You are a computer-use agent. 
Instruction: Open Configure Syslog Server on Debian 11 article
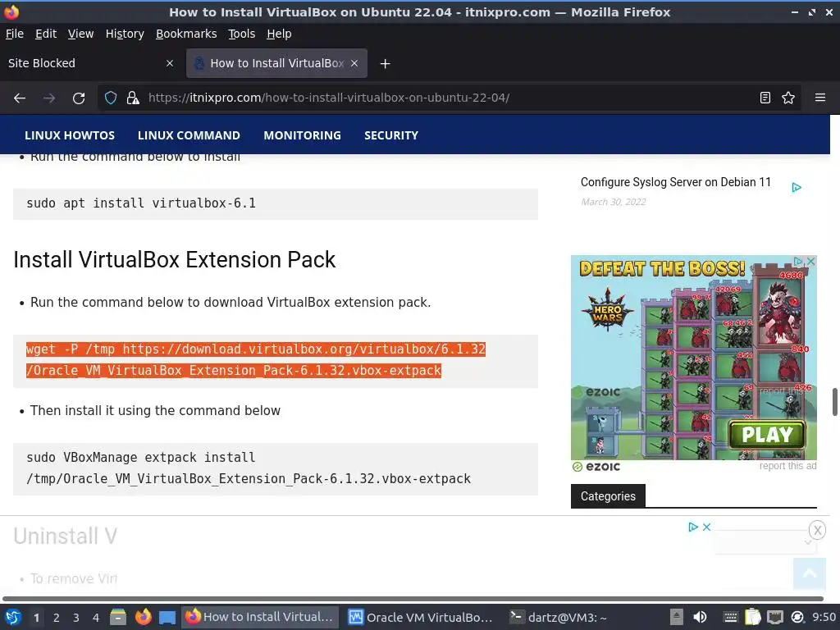click(x=676, y=182)
